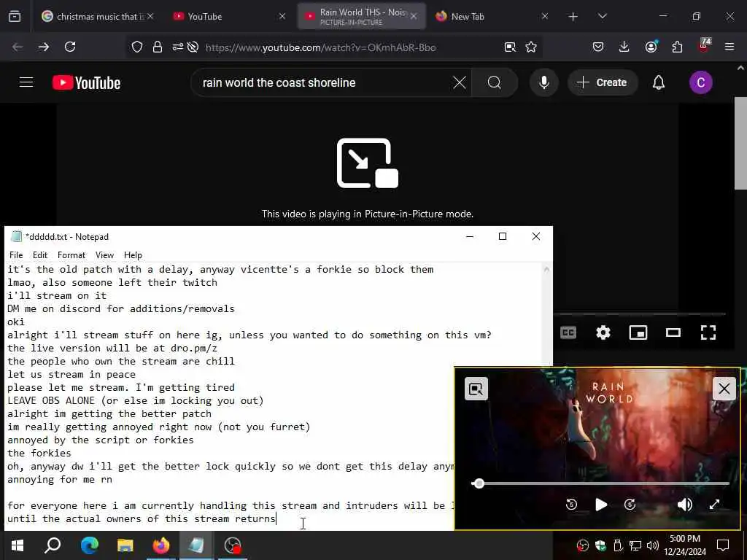Open Firefox application hamburger menu
The width and height of the screenshot is (747, 560).
coord(729,47)
